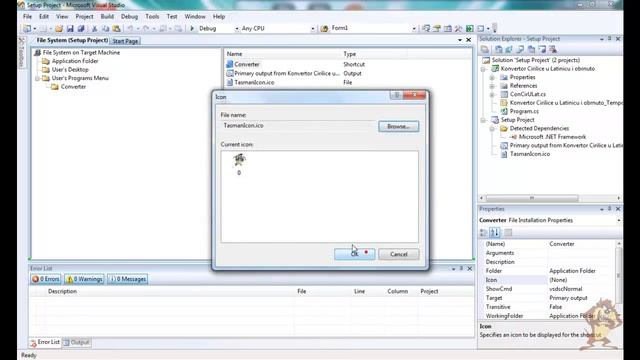
Task: Toggle the 0 Warnings filter
Action: [x=84, y=279]
